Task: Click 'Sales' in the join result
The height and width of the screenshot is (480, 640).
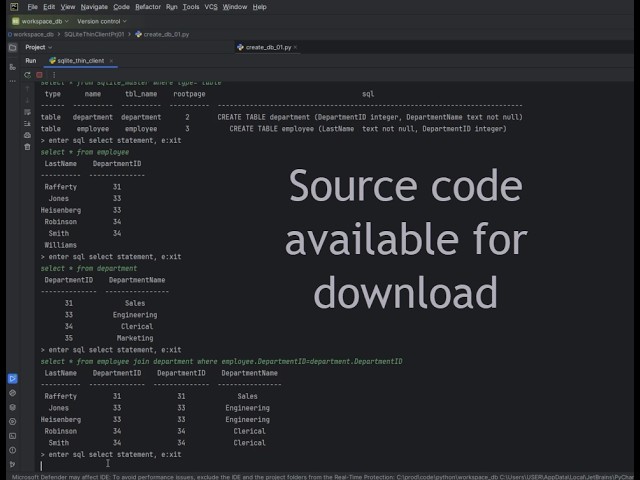Action: click(247, 396)
